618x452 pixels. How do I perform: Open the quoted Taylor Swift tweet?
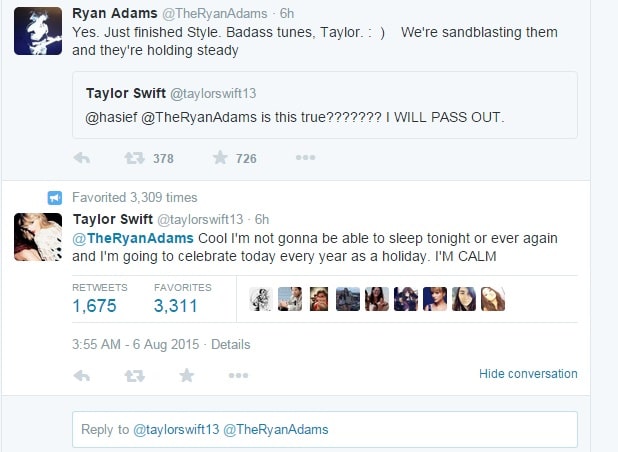pos(324,103)
